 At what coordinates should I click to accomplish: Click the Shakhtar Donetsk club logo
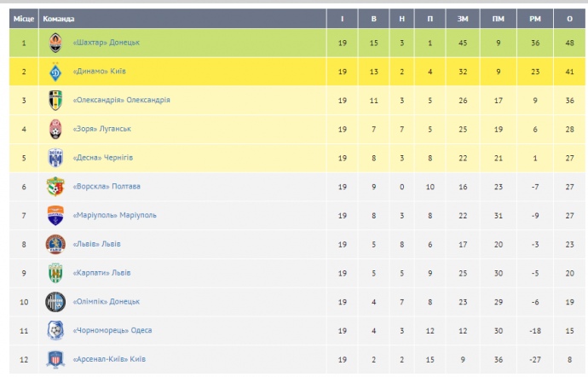tap(55, 43)
